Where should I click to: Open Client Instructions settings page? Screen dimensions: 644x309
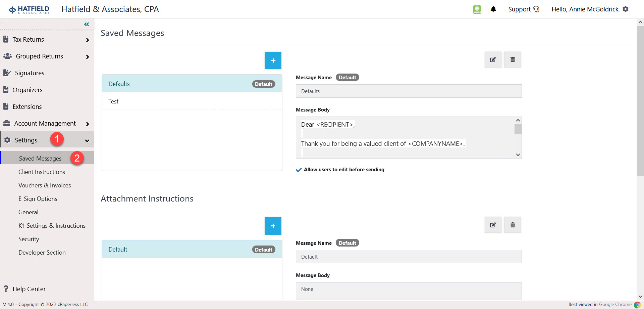(x=42, y=172)
